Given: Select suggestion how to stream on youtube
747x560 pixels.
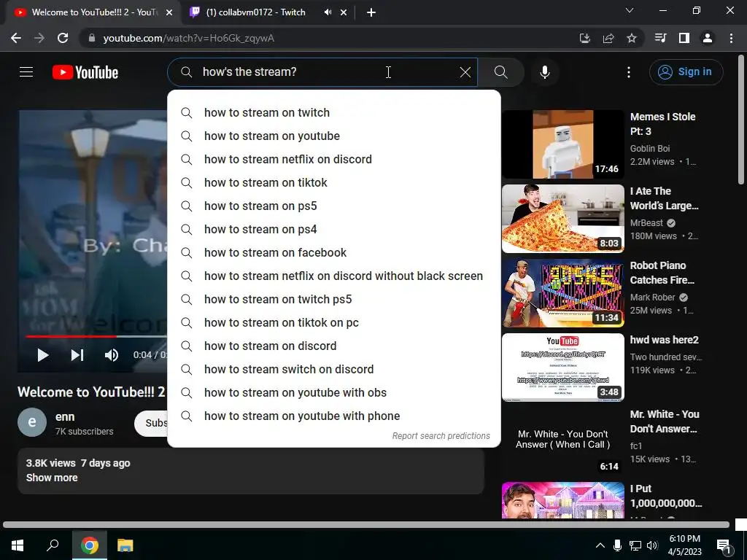Looking at the screenshot, I should coord(334,136).
